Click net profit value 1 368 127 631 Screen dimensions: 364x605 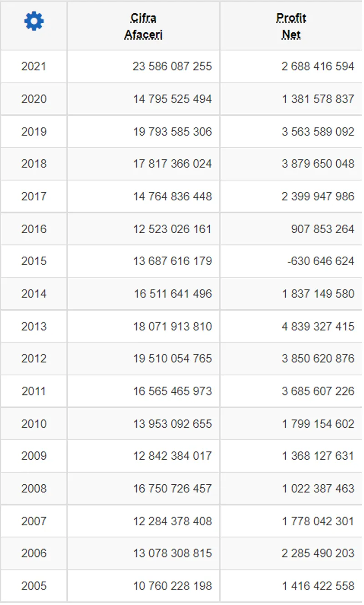[318, 456]
